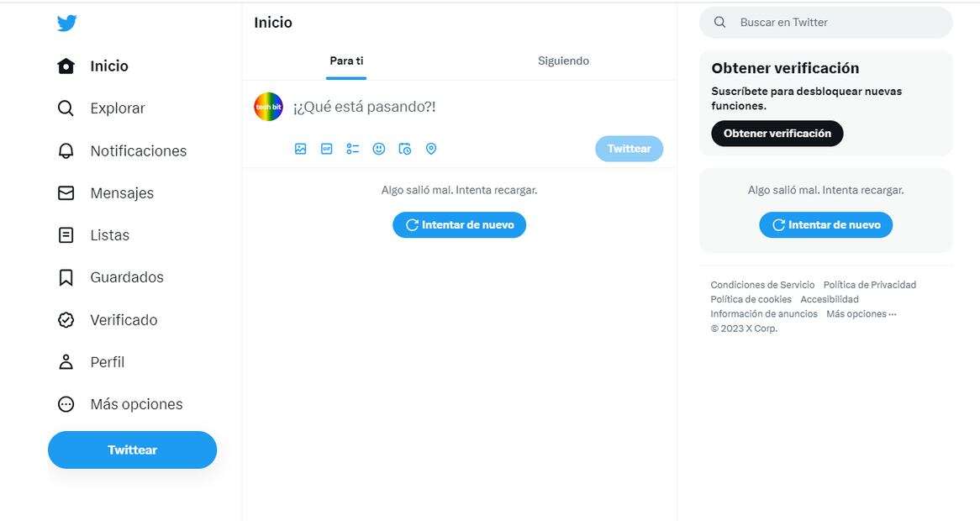This screenshot has height=521, width=980.
Task: Click the tech bit profile avatar
Action: tap(269, 107)
